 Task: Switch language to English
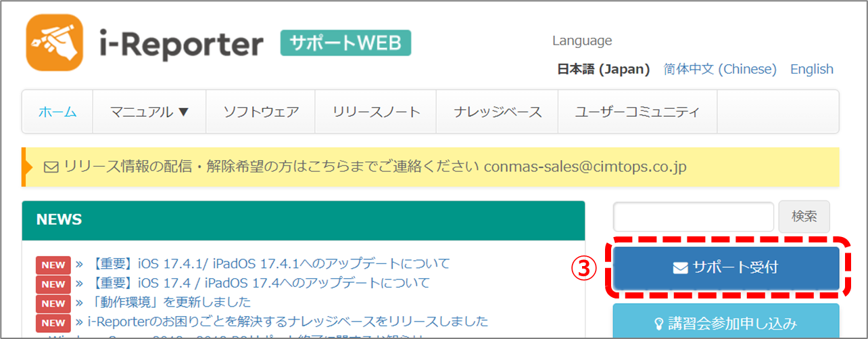[x=811, y=70]
